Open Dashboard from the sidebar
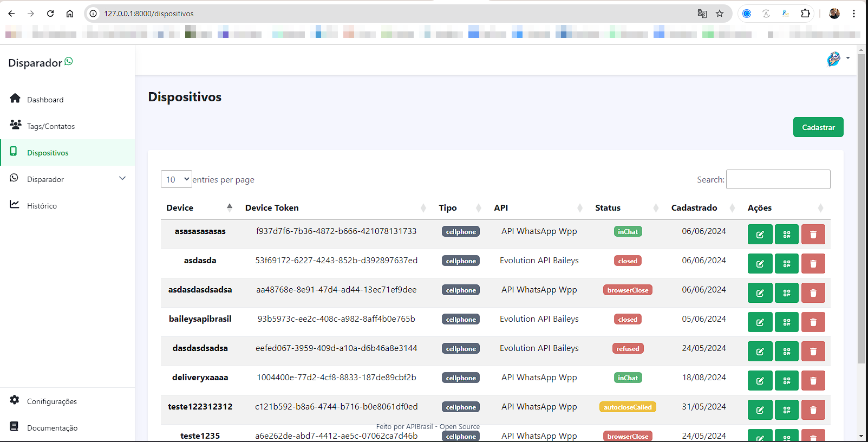This screenshot has width=868, height=442. 67,100
